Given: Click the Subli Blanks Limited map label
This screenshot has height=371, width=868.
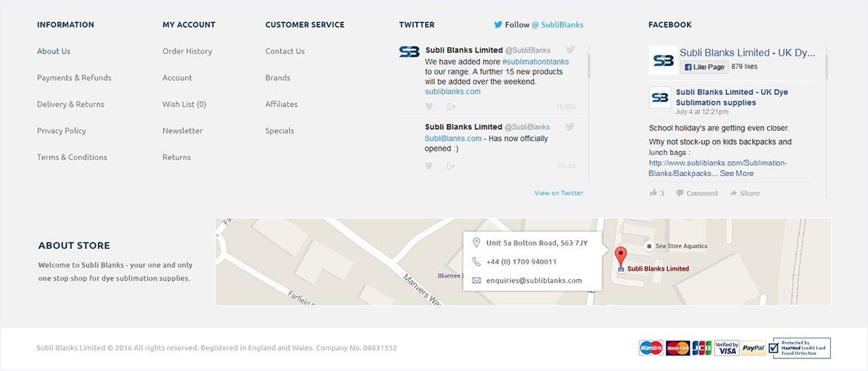Looking at the screenshot, I should pyautogui.click(x=658, y=269).
